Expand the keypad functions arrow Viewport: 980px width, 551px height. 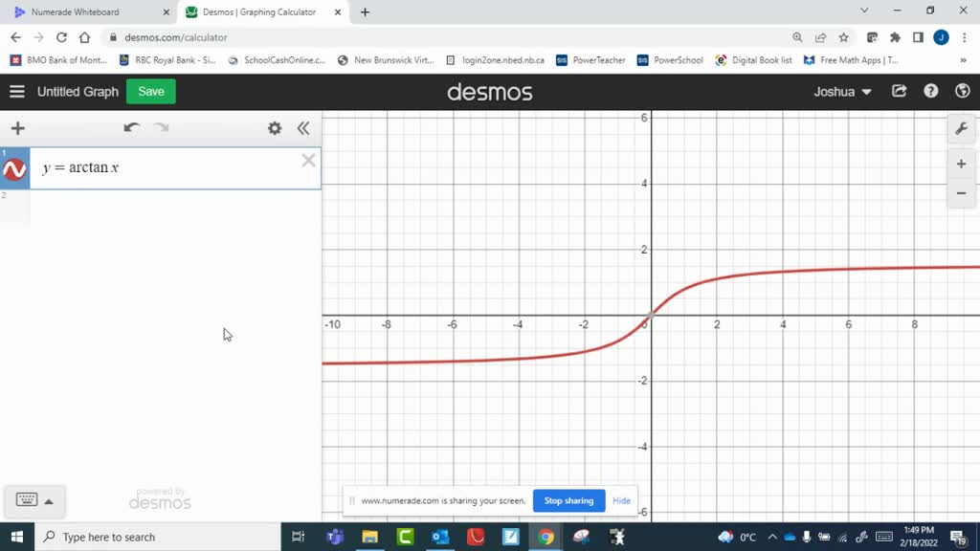click(x=49, y=501)
